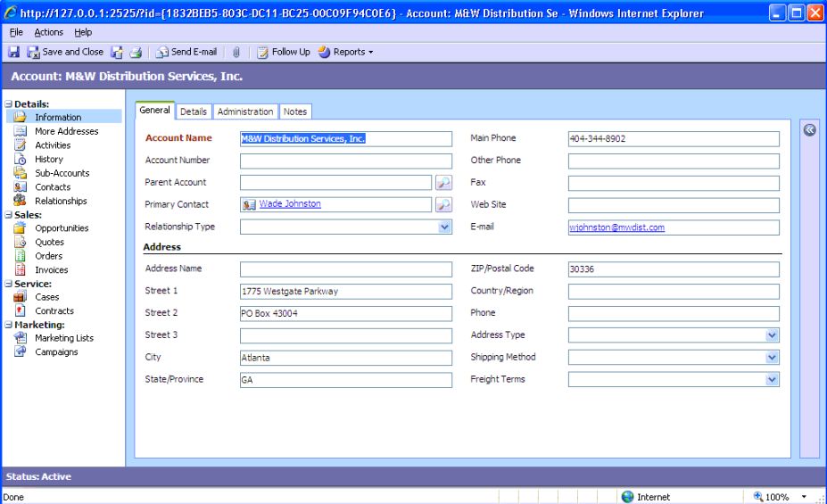
Task: Open the zoom level 100% dropdown arrow
Action: tap(804, 497)
